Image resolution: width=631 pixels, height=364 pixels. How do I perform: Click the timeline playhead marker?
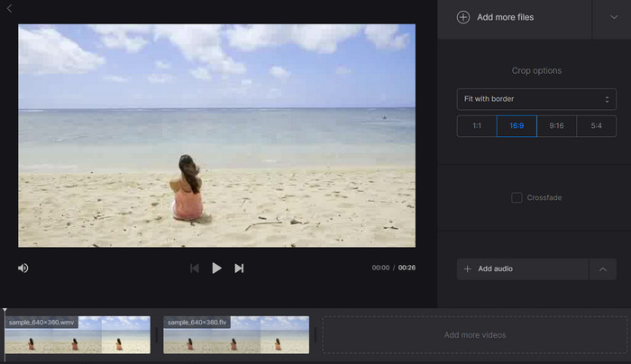[x=5, y=311]
